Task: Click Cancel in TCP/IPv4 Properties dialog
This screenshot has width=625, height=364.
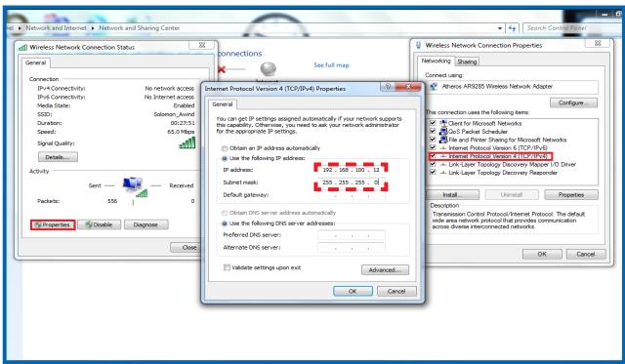Action: (396, 291)
